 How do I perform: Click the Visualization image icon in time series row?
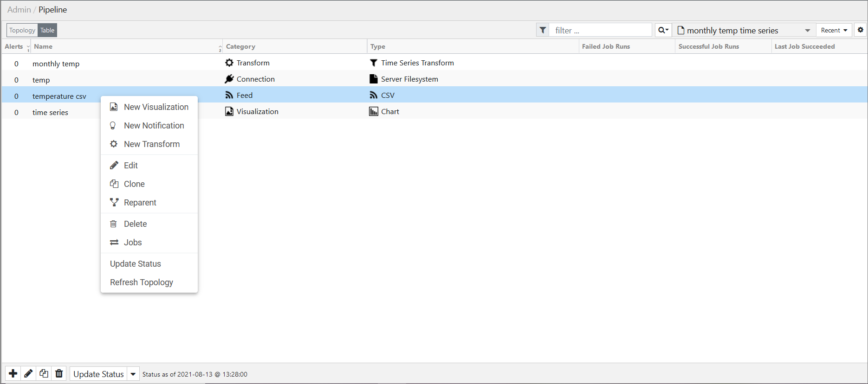(229, 111)
